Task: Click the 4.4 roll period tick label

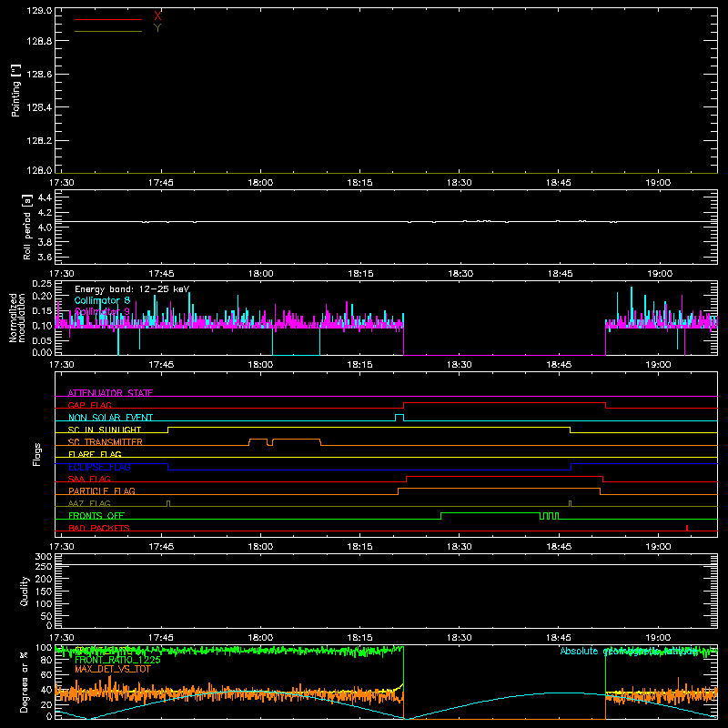Action: point(45,197)
